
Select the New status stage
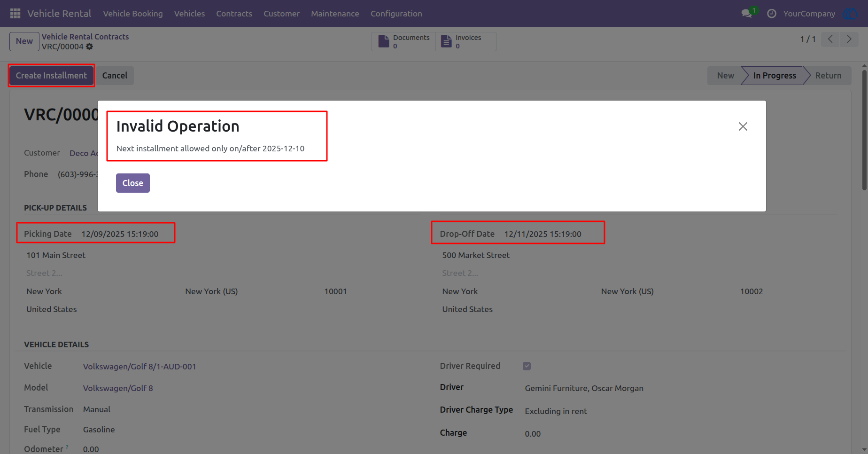(x=725, y=76)
